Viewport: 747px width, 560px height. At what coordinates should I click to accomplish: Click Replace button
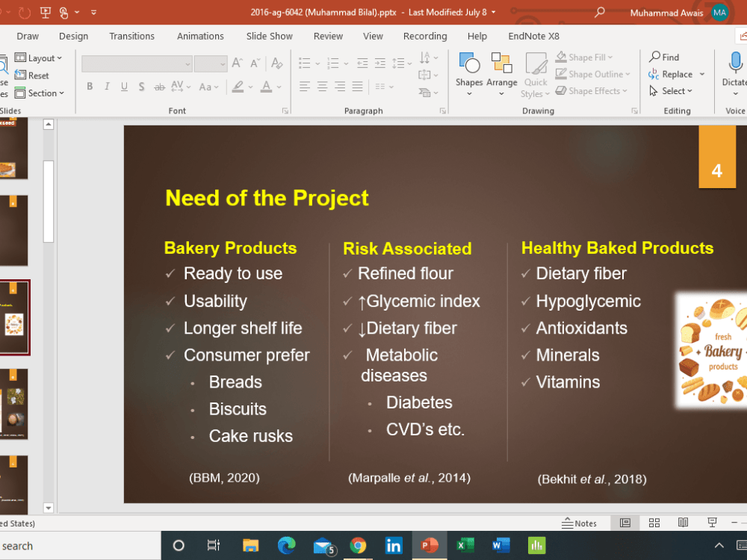pos(671,74)
